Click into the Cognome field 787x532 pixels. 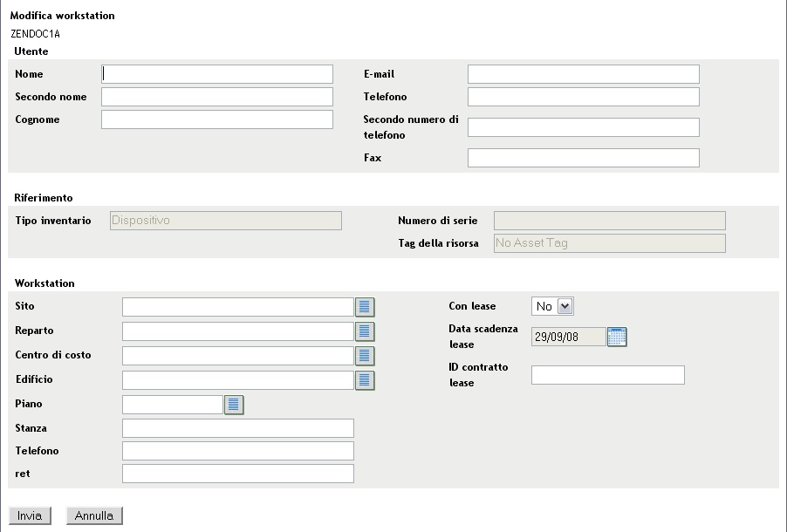pyautogui.click(x=217, y=119)
